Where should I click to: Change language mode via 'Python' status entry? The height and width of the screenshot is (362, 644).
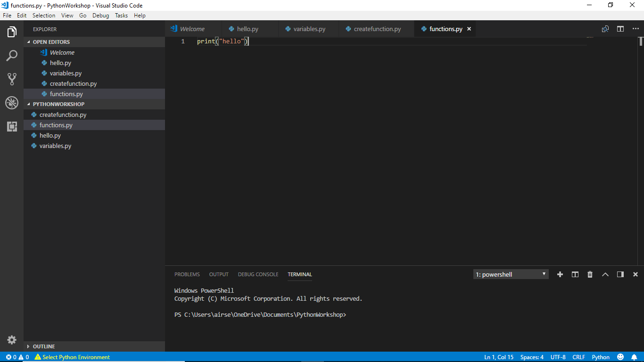tap(601, 357)
